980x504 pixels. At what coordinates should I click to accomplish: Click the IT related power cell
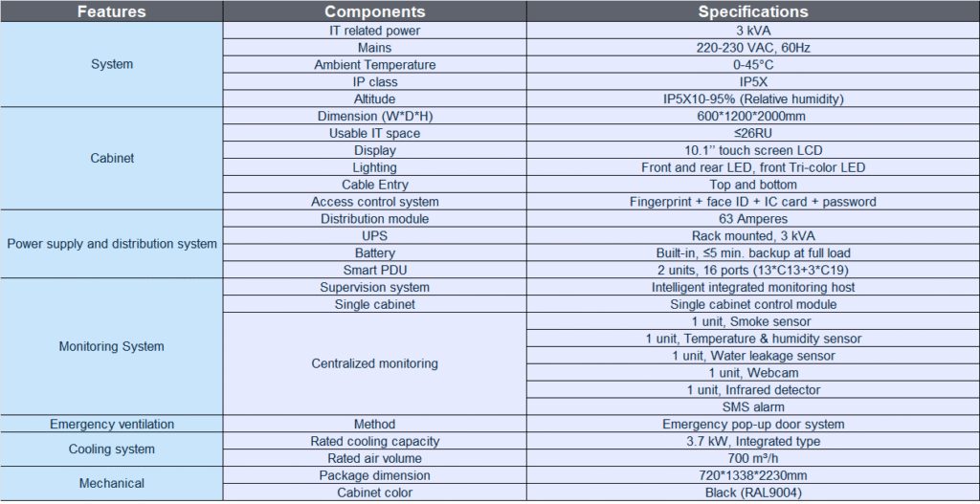374,30
